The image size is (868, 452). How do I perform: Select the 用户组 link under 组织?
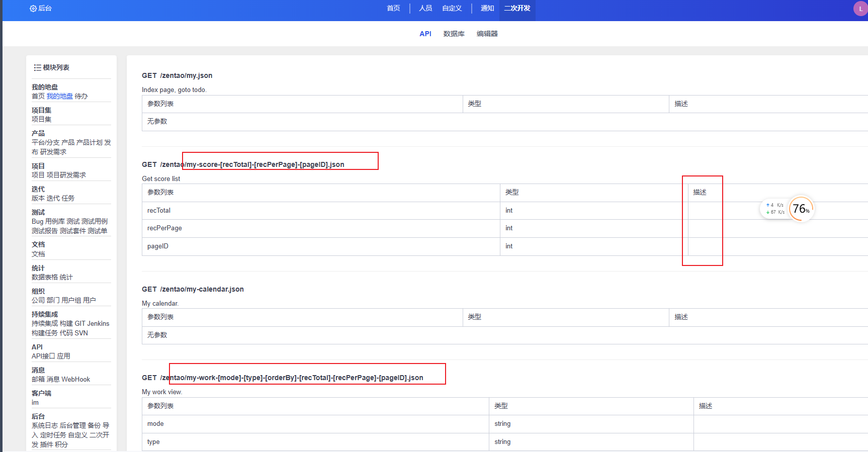pyautogui.click(x=71, y=300)
